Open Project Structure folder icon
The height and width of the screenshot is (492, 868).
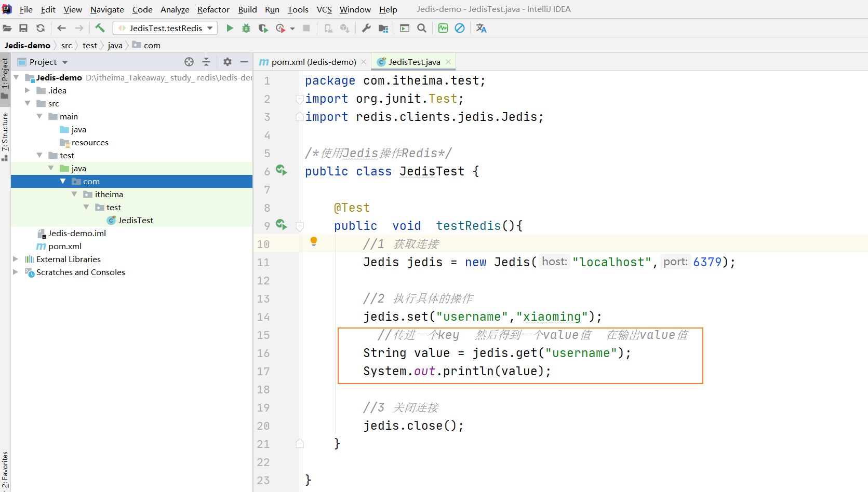383,28
